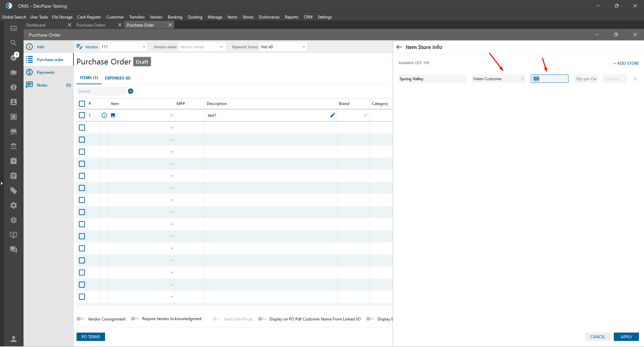Toggle the Vendor Consignment switch
The width and height of the screenshot is (644, 347).
point(81,319)
